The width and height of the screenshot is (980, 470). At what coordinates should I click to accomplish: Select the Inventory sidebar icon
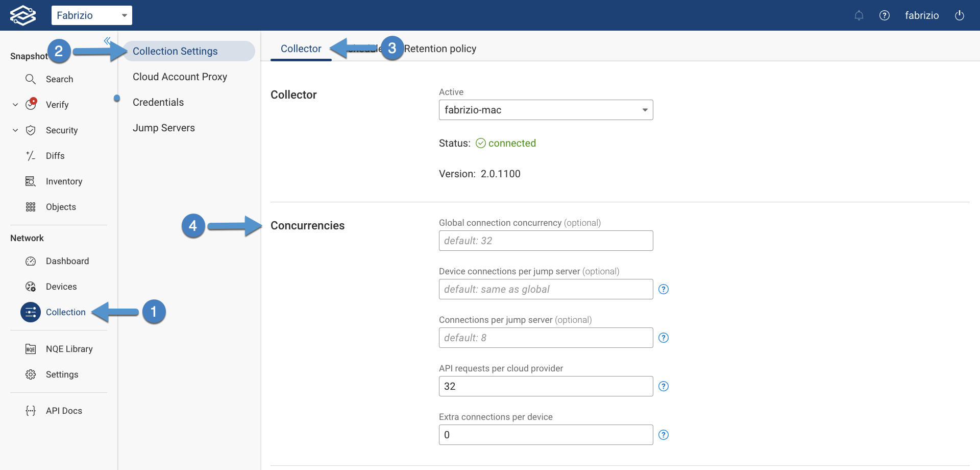(30, 181)
